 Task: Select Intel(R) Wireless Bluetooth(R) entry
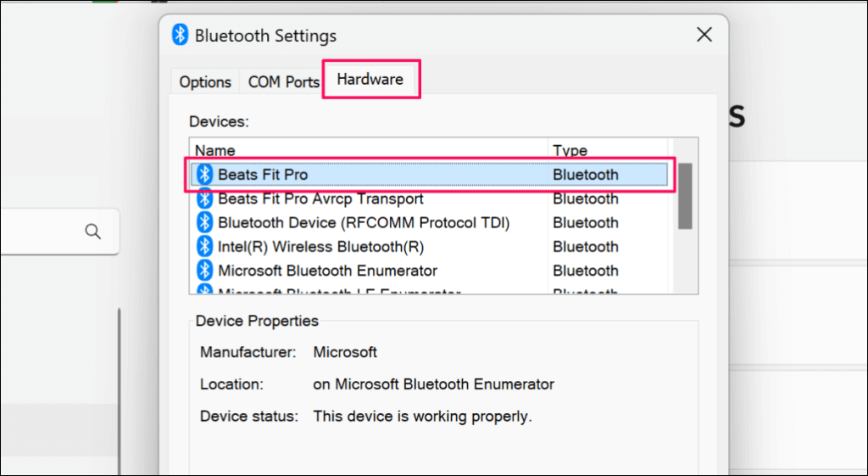320,247
